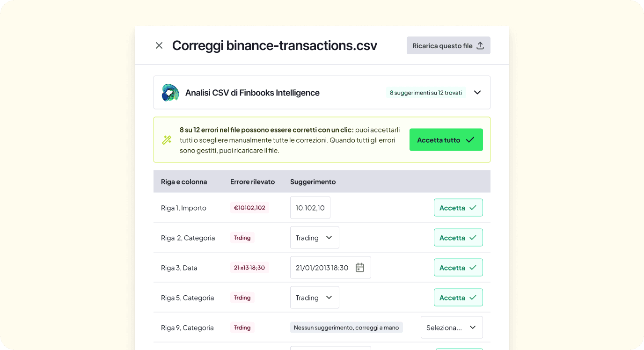The image size is (644, 350).
Task: Click the upload icon in Ricarica questo file
Action: 480,45
